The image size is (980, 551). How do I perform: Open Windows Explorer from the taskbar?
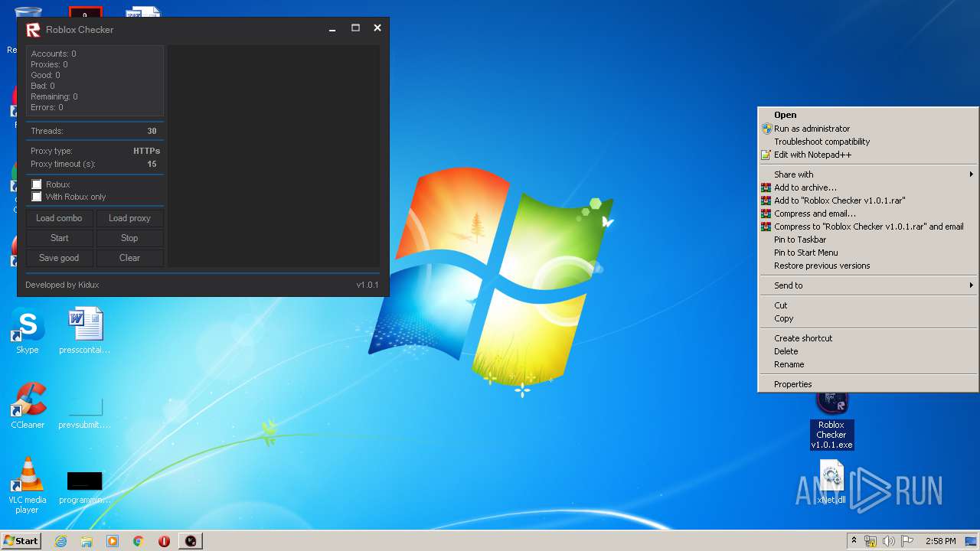click(x=87, y=541)
